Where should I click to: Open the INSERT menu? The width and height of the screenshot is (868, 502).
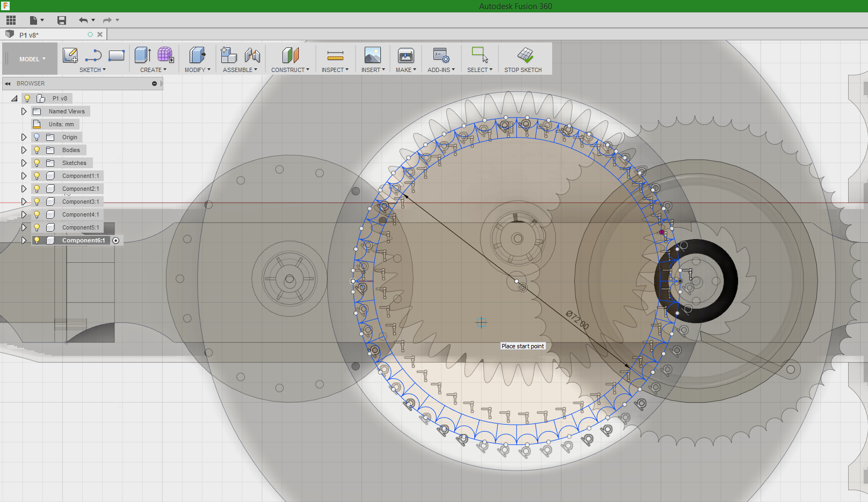click(373, 70)
